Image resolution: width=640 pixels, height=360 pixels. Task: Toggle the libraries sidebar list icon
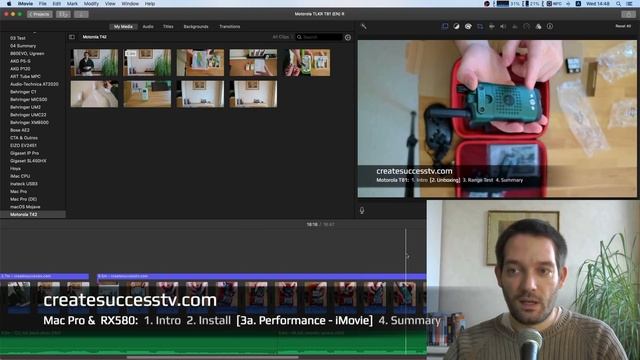[72, 37]
